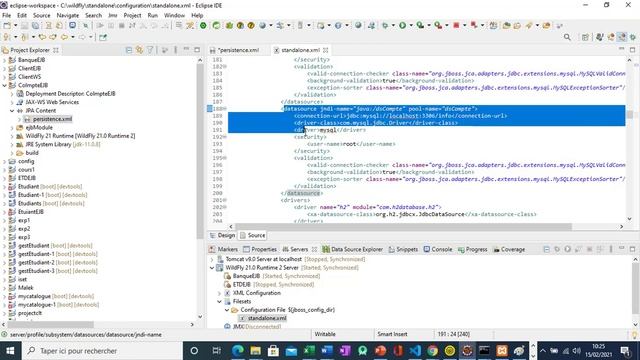Click the External Tools run icon
This screenshot has height=360, width=640.
[x=438, y=25]
